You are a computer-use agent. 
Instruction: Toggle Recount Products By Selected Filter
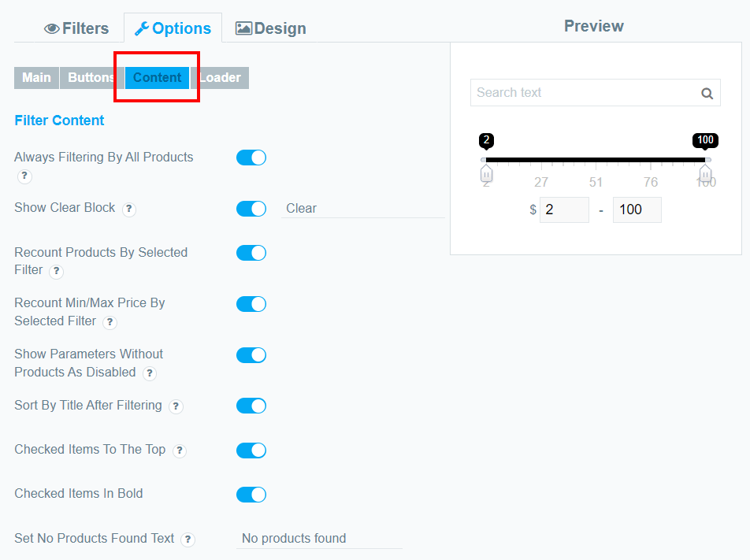[x=251, y=253]
